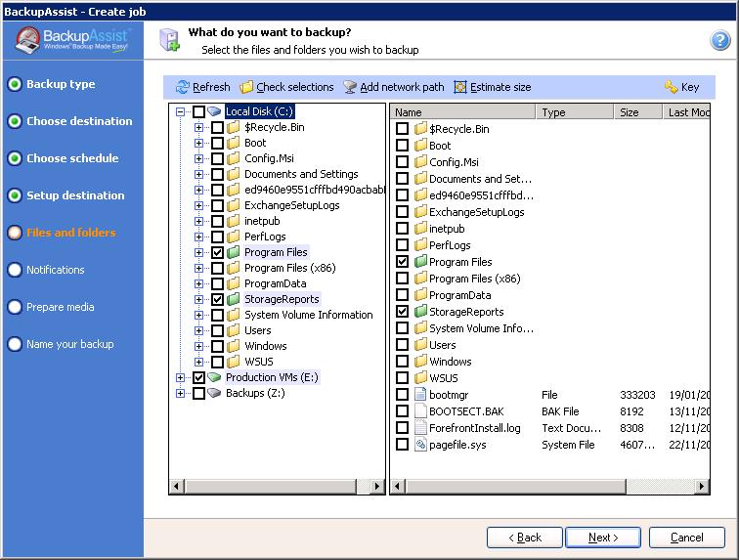Select ExchangeSetupLogs in the folder tree
The width and height of the screenshot is (739, 560).
pyautogui.click(x=291, y=205)
